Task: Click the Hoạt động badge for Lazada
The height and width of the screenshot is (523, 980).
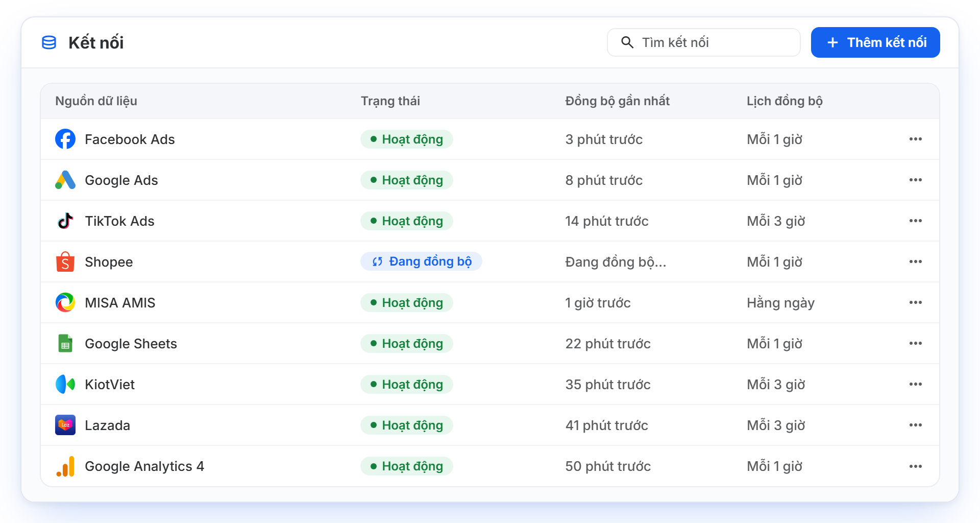Action: [407, 425]
